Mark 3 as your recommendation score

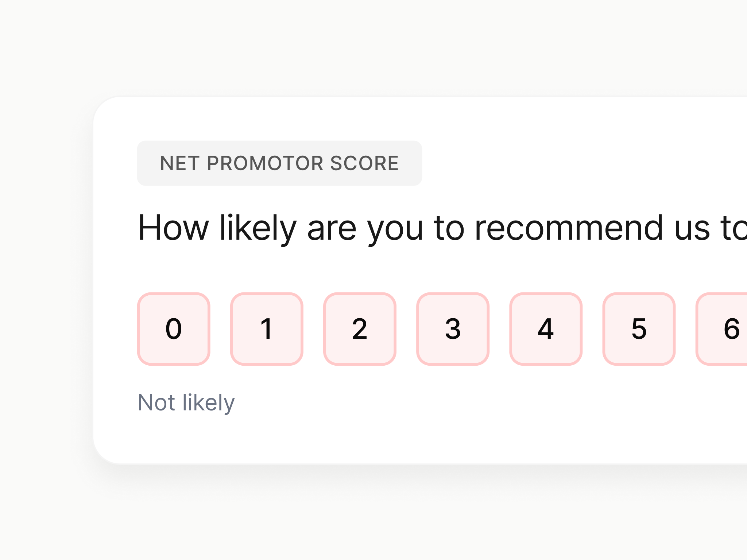point(453,329)
